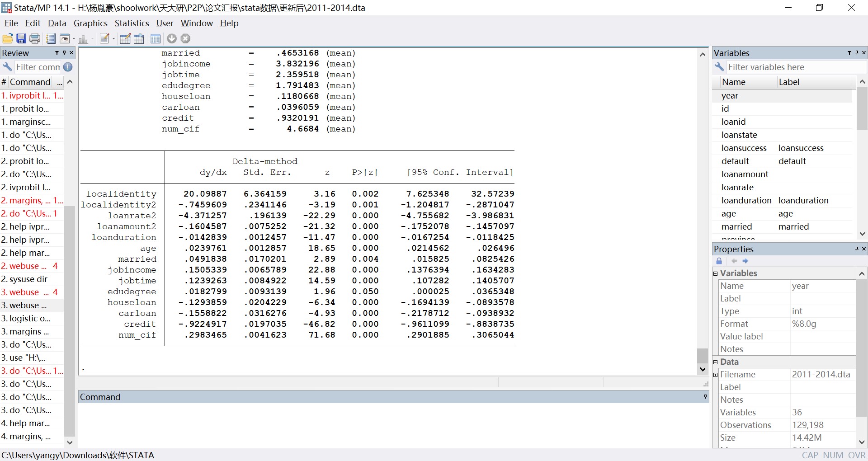Viewport: 868px width, 461px height.
Task: Click inside the Command input area
Action: 393,424
